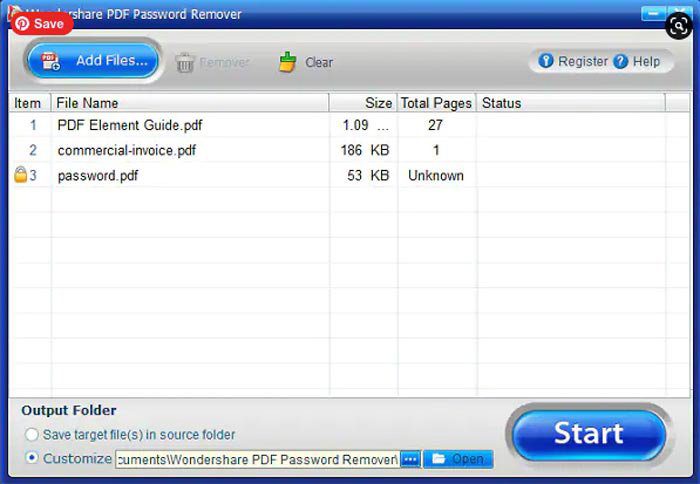
Task: Sort by the Size column header
Action: pos(363,103)
